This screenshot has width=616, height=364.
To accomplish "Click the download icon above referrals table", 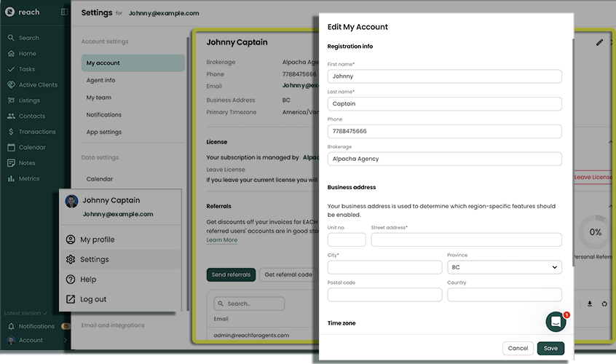I will [x=590, y=304].
